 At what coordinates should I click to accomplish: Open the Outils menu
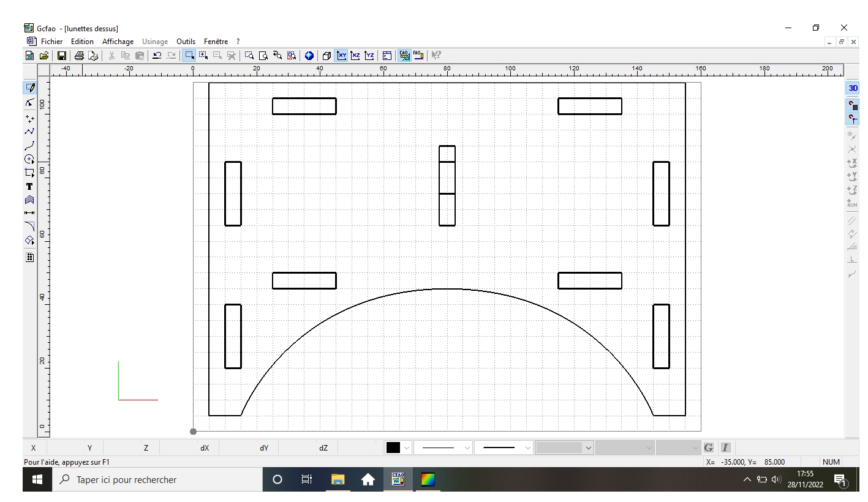[186, 42]
